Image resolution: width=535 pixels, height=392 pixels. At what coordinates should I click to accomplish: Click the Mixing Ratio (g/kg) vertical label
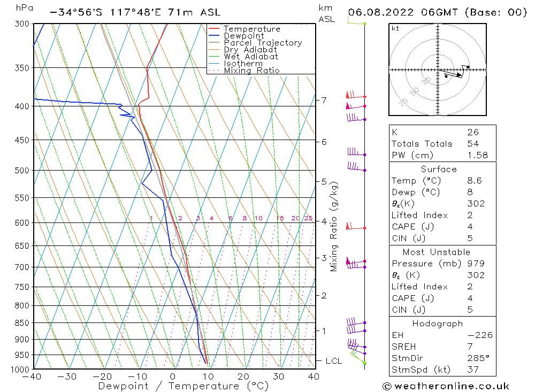tap(334, 227)
